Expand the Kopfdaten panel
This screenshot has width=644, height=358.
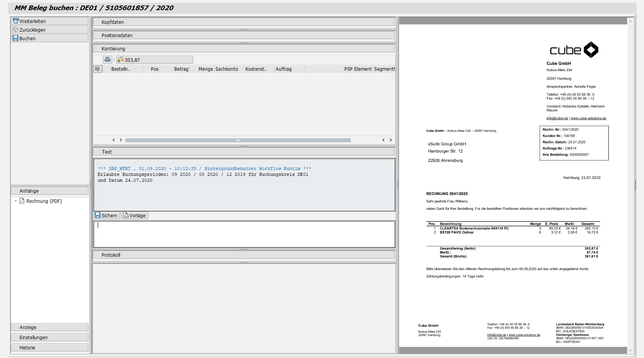[243, 22]
